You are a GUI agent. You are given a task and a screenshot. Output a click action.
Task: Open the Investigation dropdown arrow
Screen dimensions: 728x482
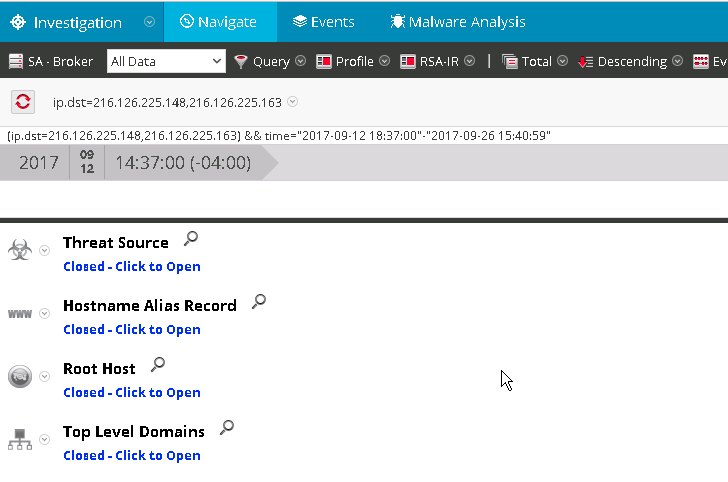click(x=149, y=22)
